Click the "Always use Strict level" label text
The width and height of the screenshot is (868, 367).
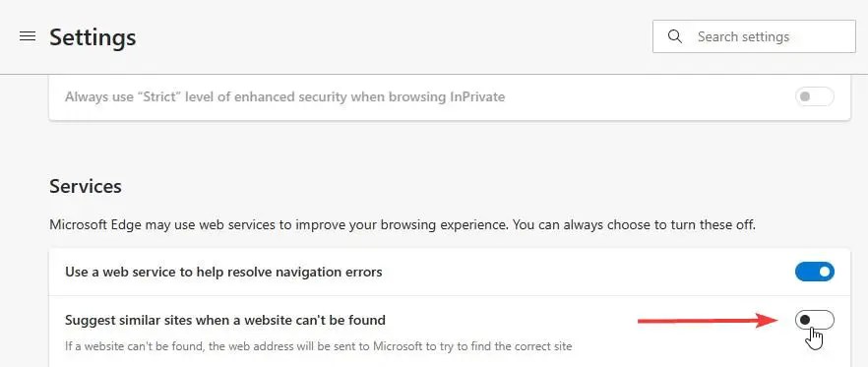[284, 96]
